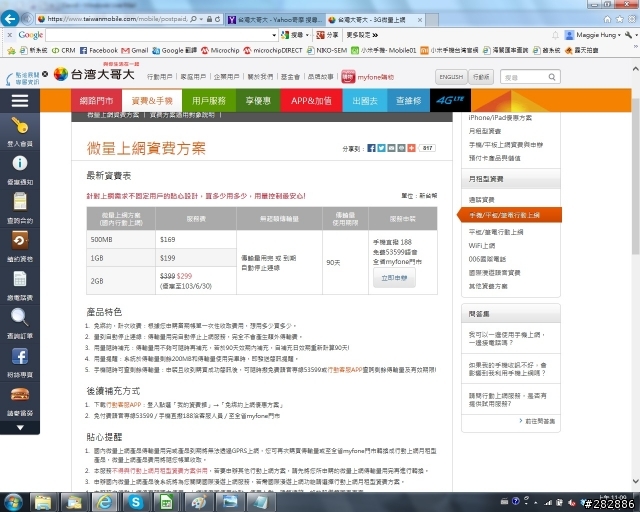Open the microchipDIRECT bookmark

(273, 50)
